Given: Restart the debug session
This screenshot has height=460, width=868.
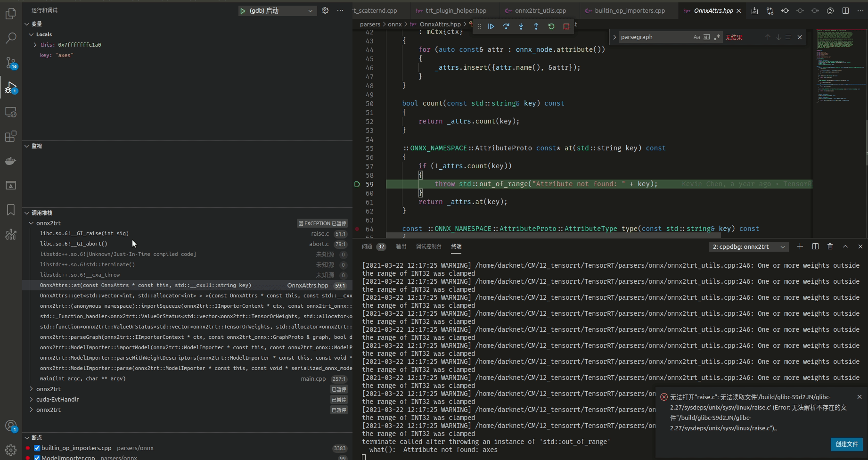Looking at the screenshot, I should [551, 26].
